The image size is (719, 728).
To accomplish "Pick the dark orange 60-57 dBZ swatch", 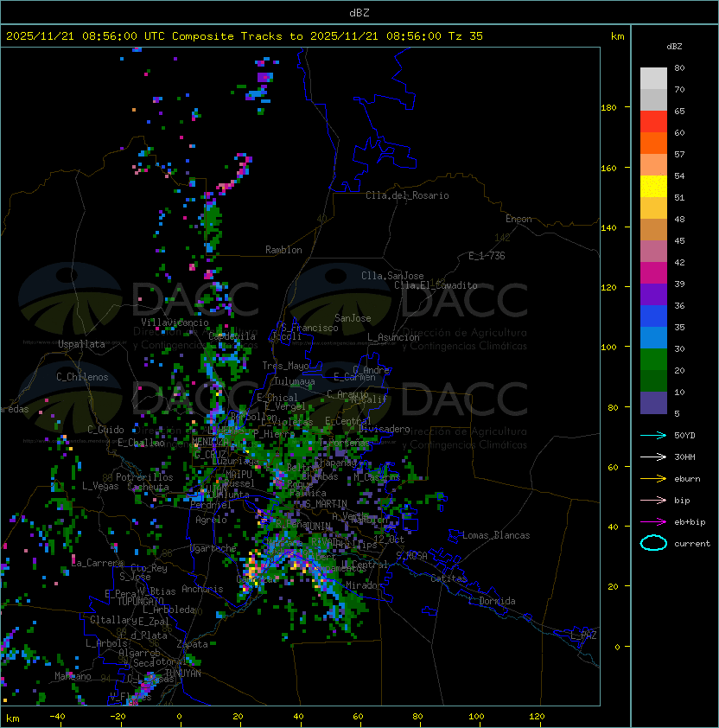I will (x=653, y=143).
